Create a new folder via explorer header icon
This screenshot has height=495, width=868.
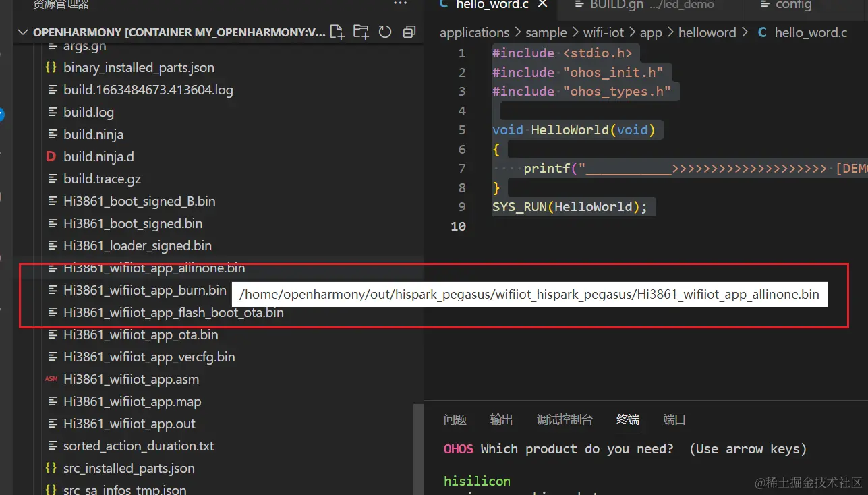pos(361,32)
